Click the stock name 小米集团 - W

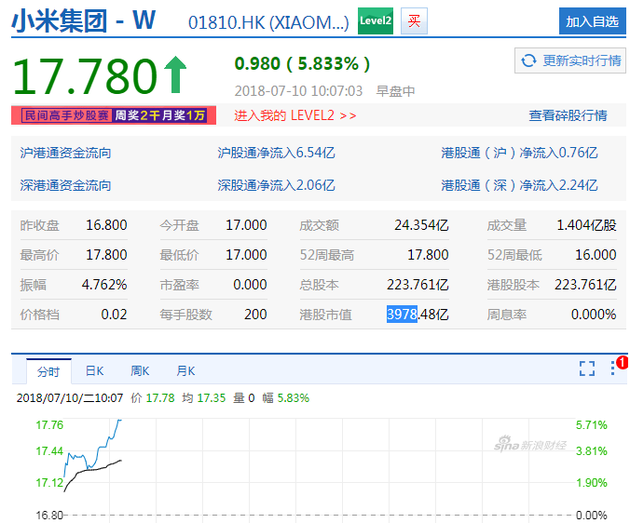click(83, 21)
